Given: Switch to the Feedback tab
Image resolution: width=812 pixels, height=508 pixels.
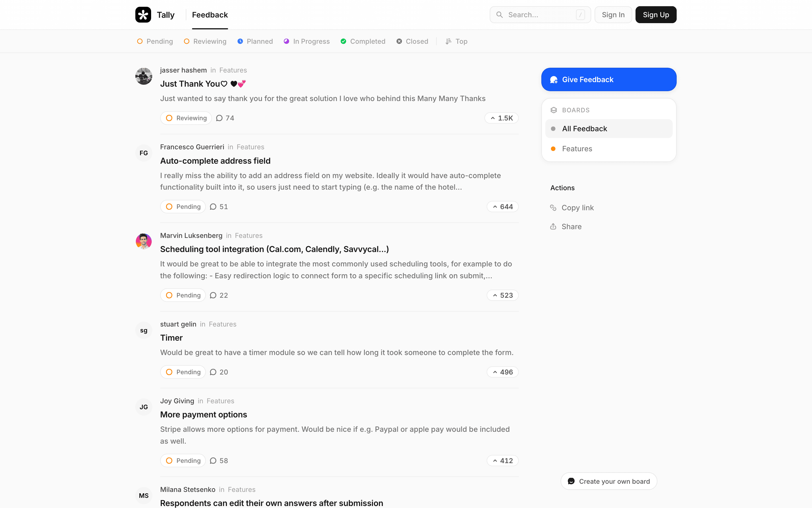Looking at the screenshot, I should (x=210, y=15).
